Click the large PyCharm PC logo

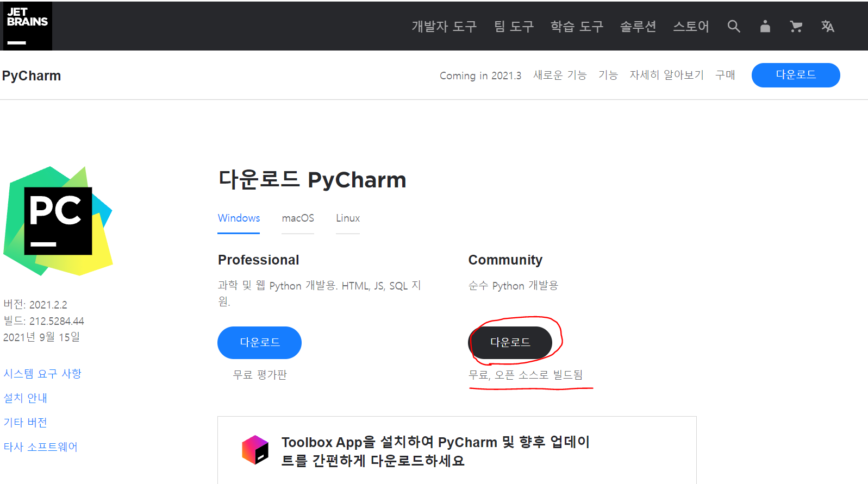58,221
